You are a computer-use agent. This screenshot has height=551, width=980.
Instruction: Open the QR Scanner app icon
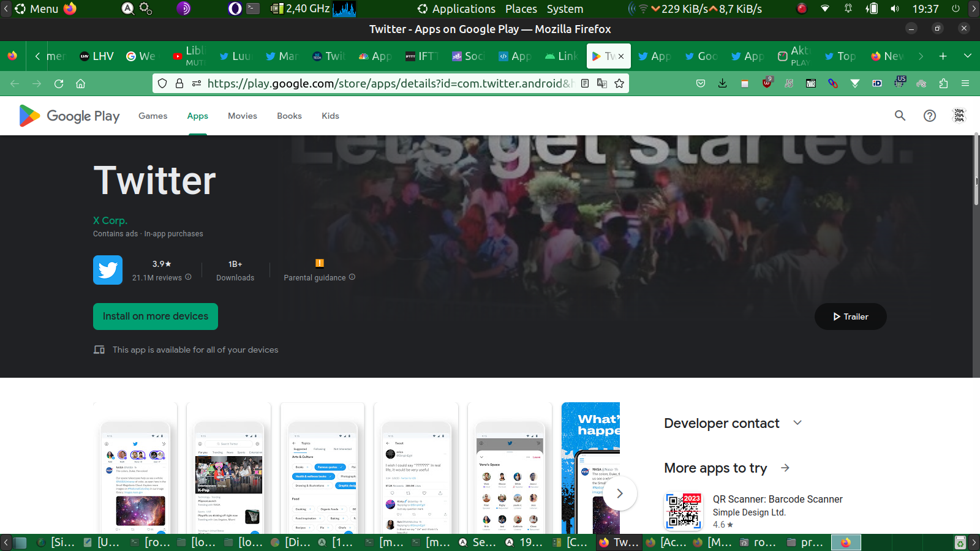tap(684, 511)
